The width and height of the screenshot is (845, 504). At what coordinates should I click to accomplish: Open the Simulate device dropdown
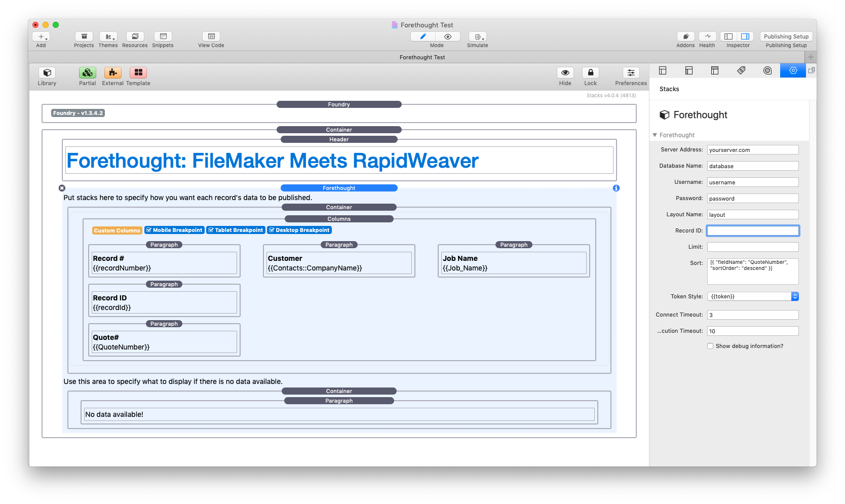(478, 36)
